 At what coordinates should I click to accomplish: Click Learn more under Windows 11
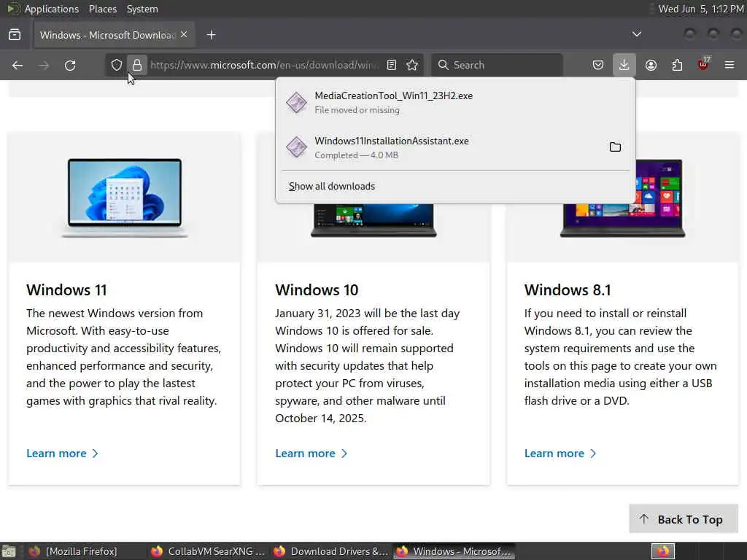tap(62, 454)
